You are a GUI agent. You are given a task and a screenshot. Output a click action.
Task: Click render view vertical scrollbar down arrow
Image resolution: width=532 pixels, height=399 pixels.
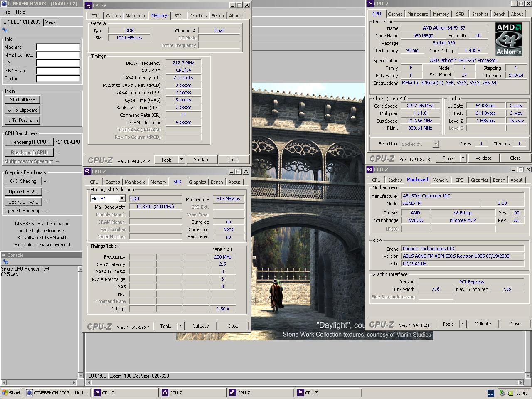528,376
